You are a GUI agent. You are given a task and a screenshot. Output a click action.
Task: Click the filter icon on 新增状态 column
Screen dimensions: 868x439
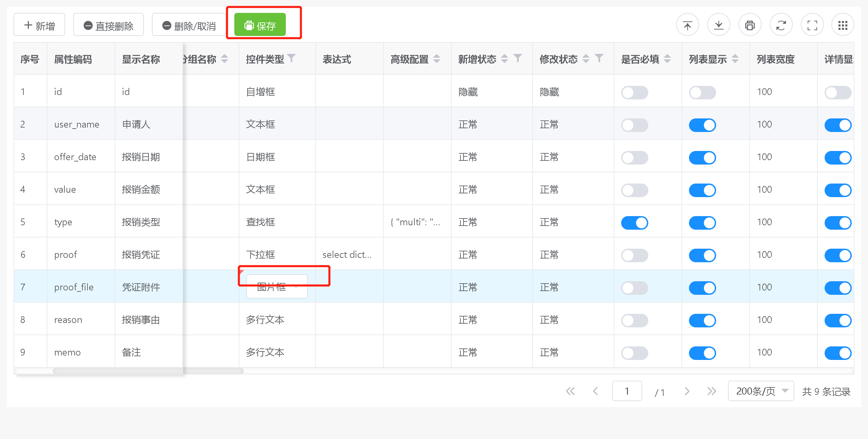(x=517, y=58)
